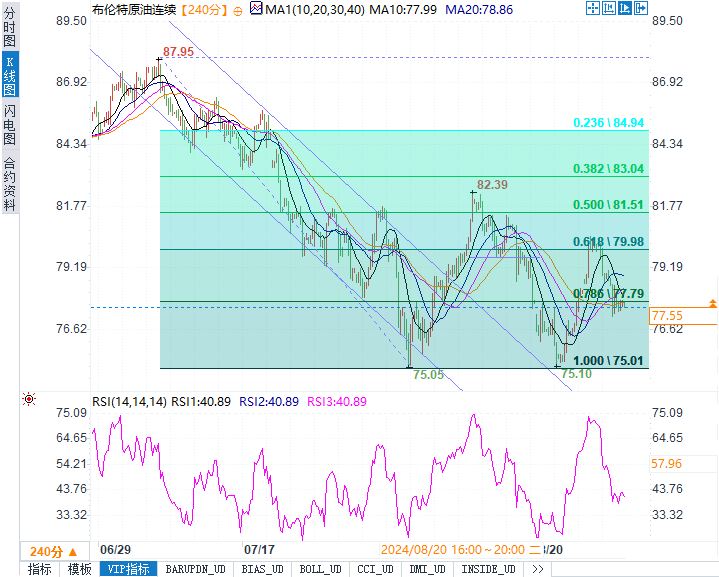Click the export arrow toolbar icon
This screenshot has width=719, height=577.
pos(641,8)
